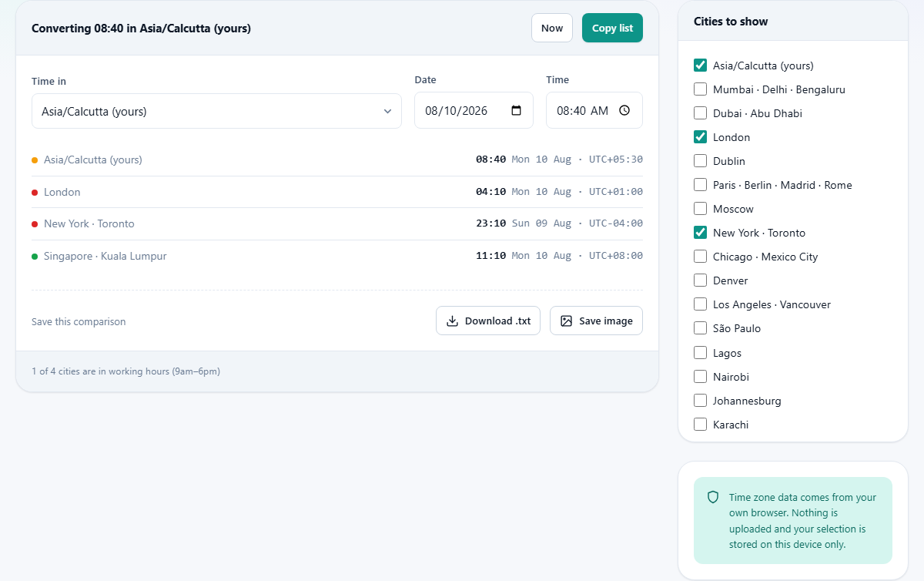Click the Cities to show heading
Viewport: 924px width, 581px height.
731,22
